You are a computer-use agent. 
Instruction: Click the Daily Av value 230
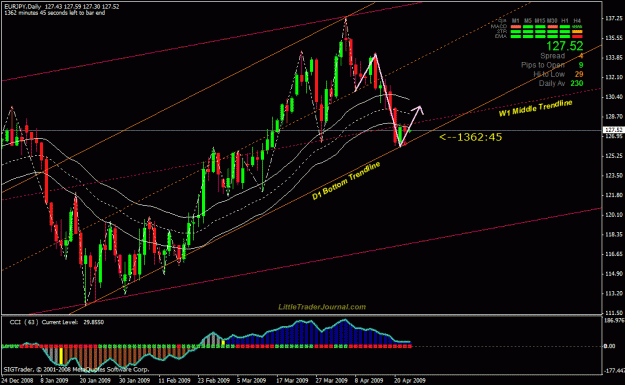577,83
